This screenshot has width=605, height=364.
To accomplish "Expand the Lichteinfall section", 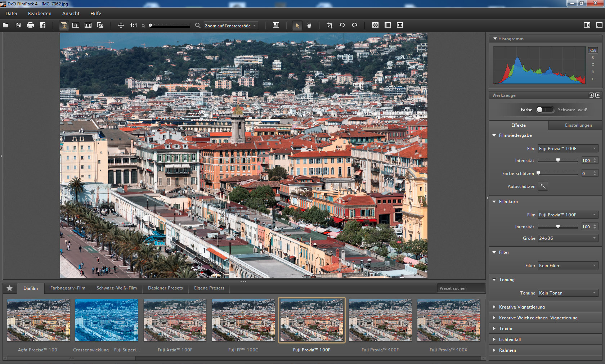I will pos(494,340).
